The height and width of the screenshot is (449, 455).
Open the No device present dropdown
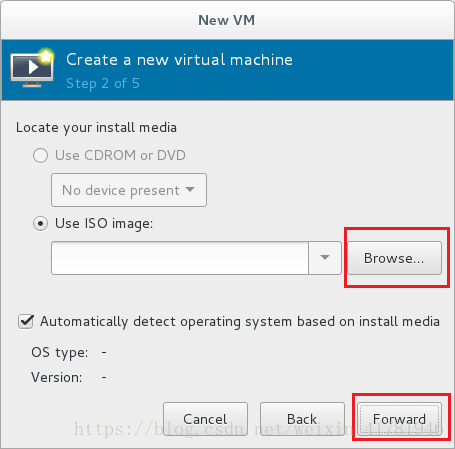pyautogui.click(x=129, y=190)
